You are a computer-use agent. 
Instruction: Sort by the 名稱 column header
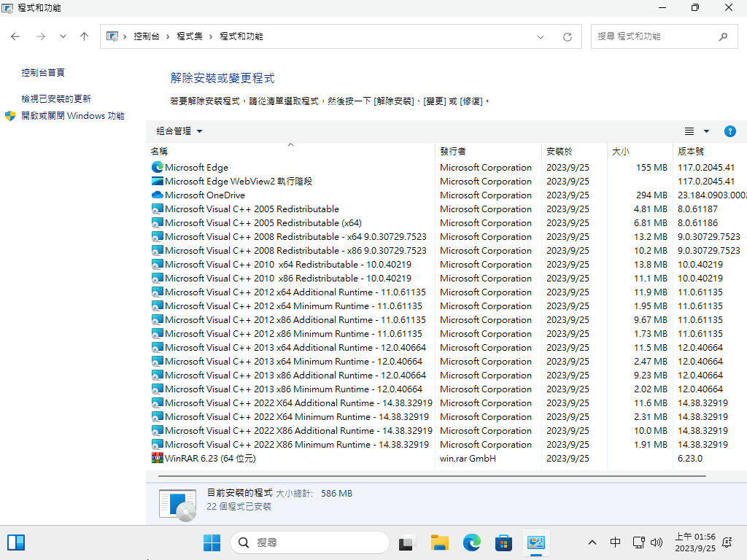tap(290, 152)
